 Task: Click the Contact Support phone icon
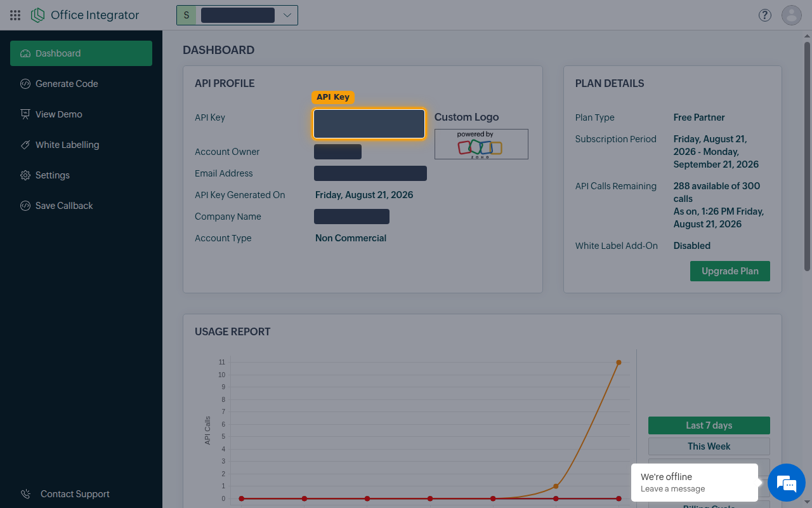point(25,494)
